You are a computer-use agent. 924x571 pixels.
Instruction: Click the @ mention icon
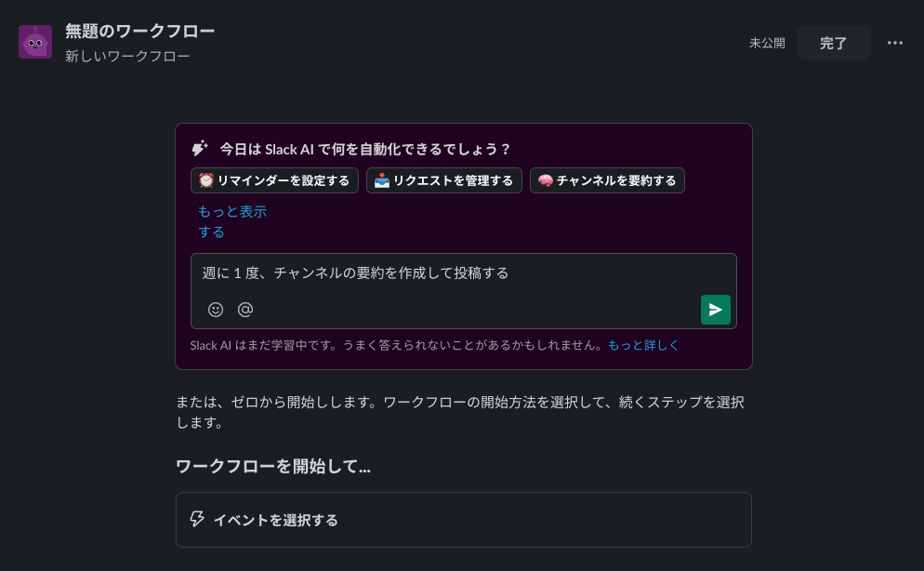(x=245, y=310)
